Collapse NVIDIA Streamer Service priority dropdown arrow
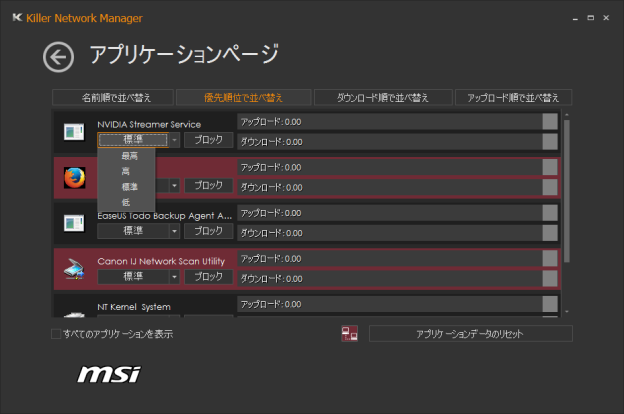This screenshot has height=414, width=624. click(x=174, y=140)
